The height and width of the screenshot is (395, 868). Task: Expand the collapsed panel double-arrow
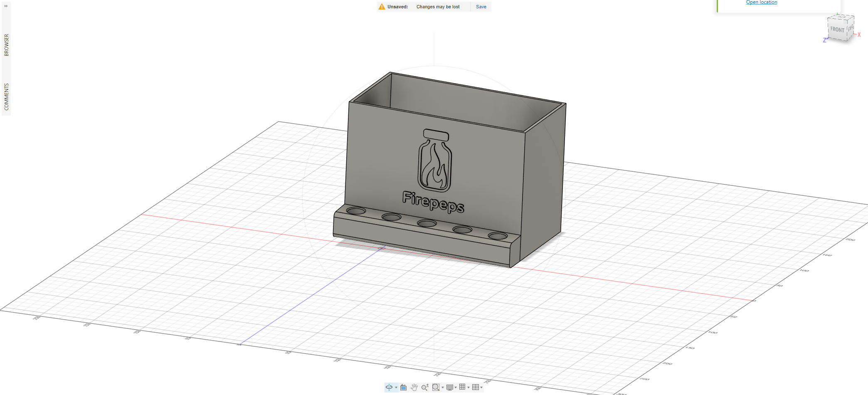[6, 6]
